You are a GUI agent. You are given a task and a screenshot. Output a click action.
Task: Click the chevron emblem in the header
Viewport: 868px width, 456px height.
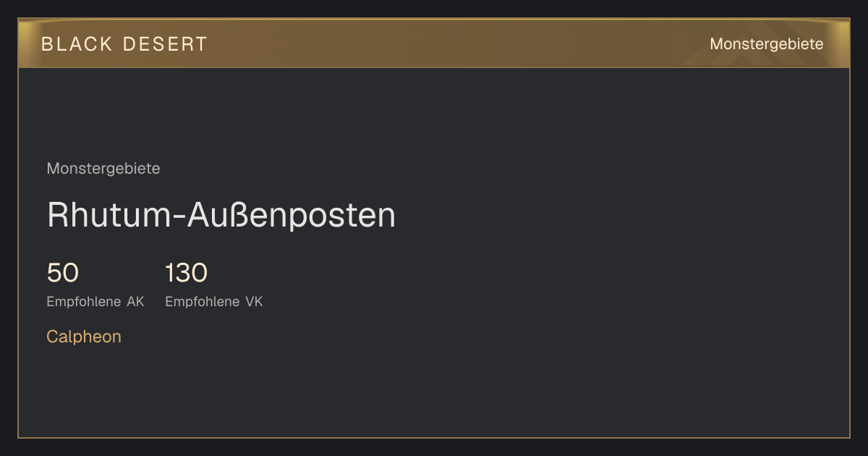point(749,48)
